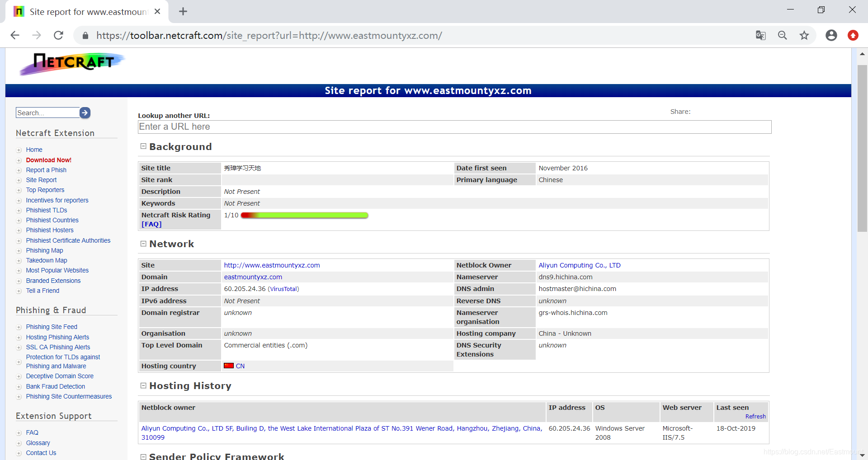Click the CN hosting country link
Screen dimensions: 868x460
(240, 366)
